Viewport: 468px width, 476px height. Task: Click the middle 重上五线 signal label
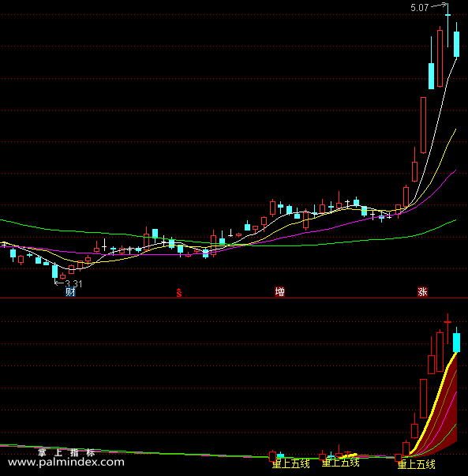coord(340,463)
